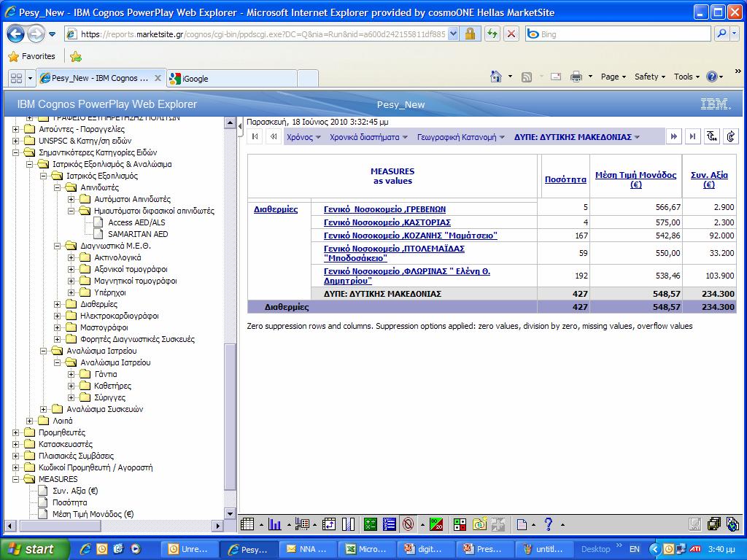Image resolution: width=747 pixels, height=560 pixels.
Task: Open the browser Tools menu
Action: [x=686, y=77]
